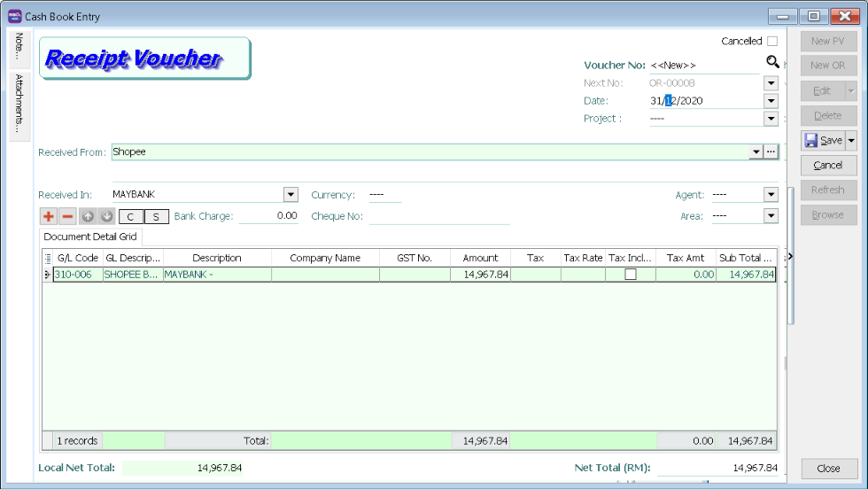
Task: Open the Attachments side tab
Action: [x=19, y=105]
